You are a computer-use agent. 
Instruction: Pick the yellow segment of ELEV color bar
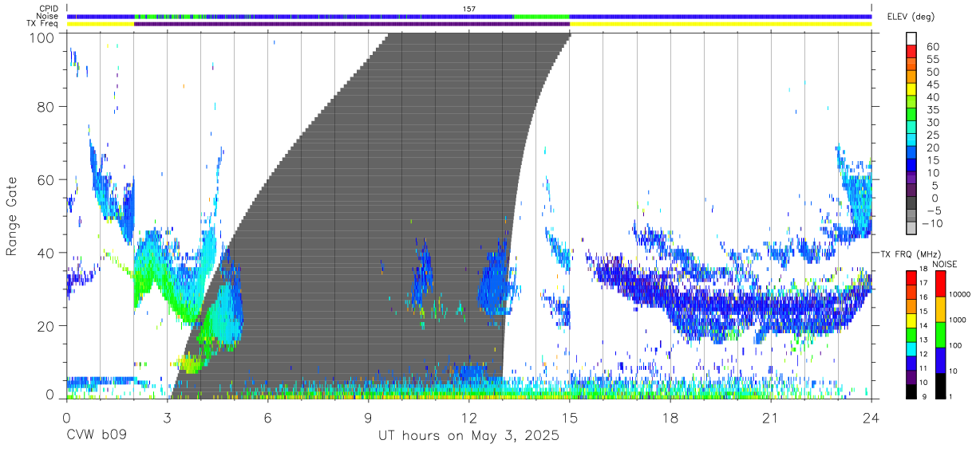[x=912, y=91]
